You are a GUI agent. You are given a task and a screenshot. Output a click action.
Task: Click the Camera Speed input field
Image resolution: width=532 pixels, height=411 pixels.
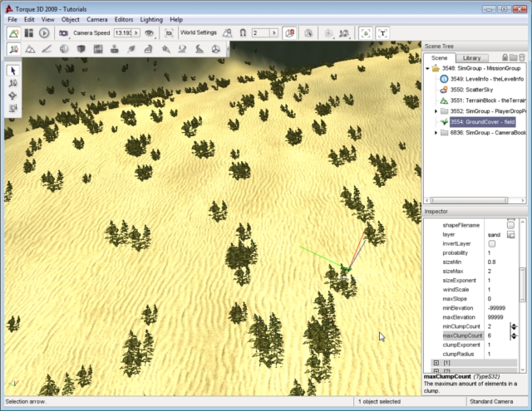[124, 33]
